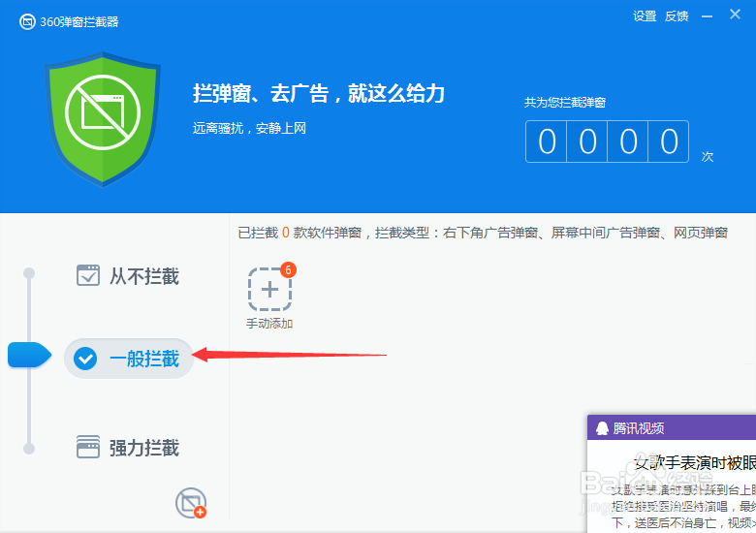Click the blocked popup counter digits
Screen dimensions: 756x533
[x=607, y=141]
